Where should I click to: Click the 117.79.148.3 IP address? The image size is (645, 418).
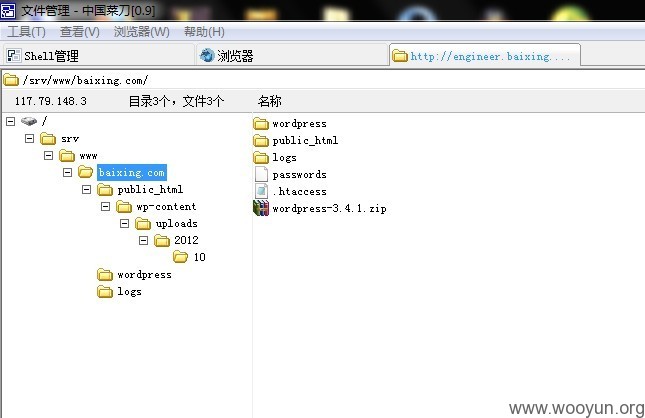(51, 101)
